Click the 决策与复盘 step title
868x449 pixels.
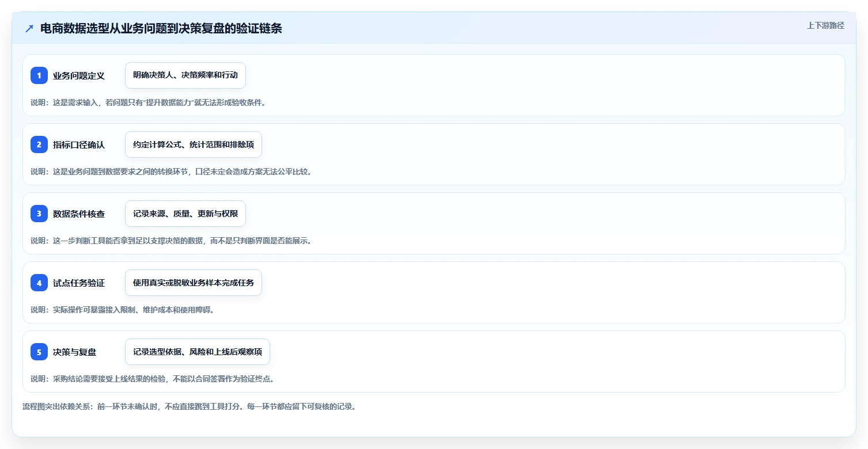[75, 352]
